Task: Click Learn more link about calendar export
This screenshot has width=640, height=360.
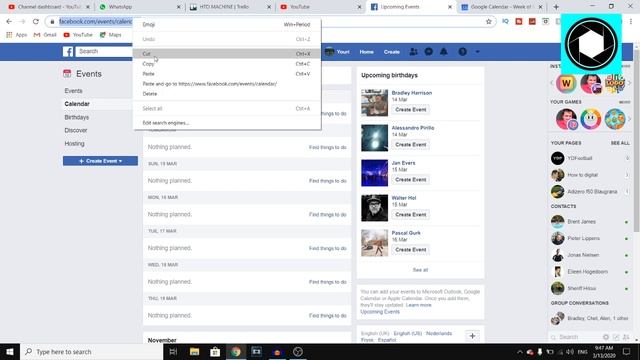Action: point(418,305)
